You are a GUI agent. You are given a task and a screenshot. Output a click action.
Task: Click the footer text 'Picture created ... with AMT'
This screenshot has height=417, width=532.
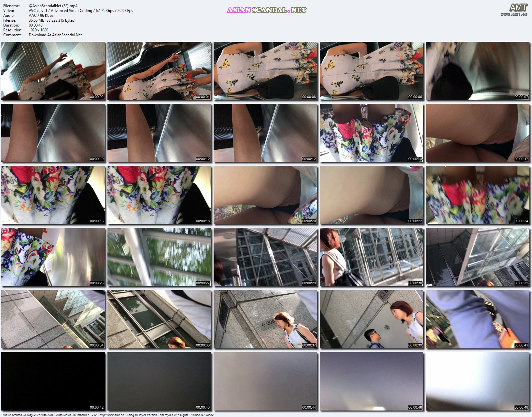coord(28,415)
